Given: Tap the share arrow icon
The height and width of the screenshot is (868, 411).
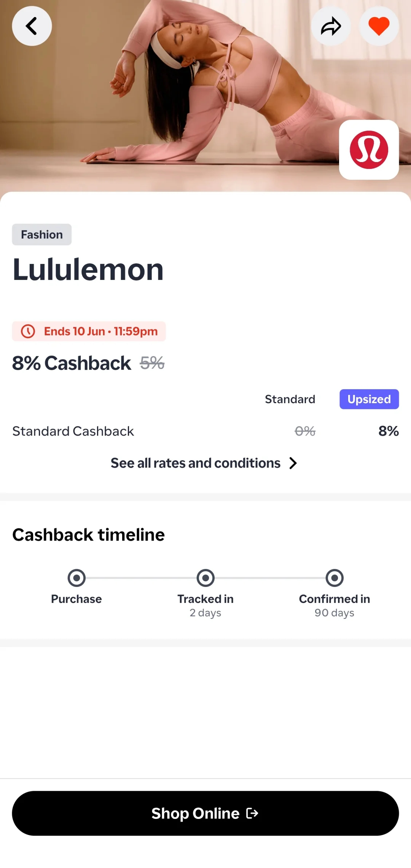Looking at the screenshot, I should coord(331,26).
